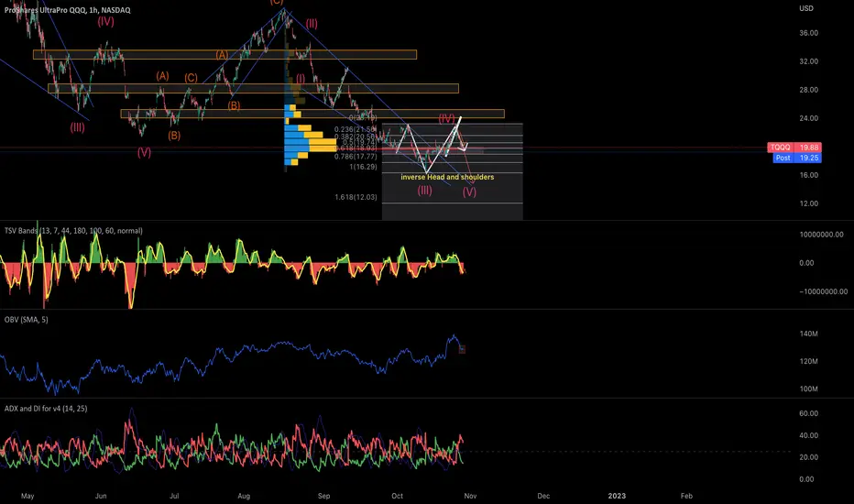Open the TSV Bands indicator legend
Screen dimensions: 854x504
73,231
